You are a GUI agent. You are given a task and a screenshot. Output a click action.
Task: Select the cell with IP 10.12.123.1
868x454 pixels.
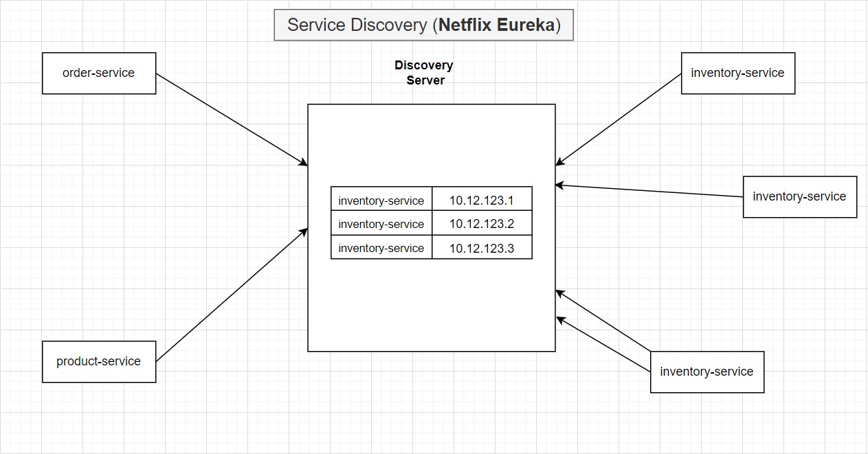pos(482,198)
